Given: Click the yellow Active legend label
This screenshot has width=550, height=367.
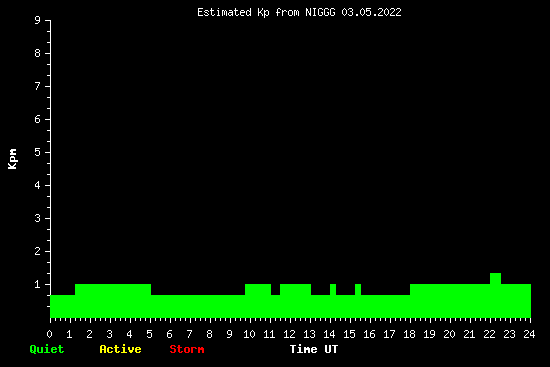Looking at the screenshot, I should 120,349.
